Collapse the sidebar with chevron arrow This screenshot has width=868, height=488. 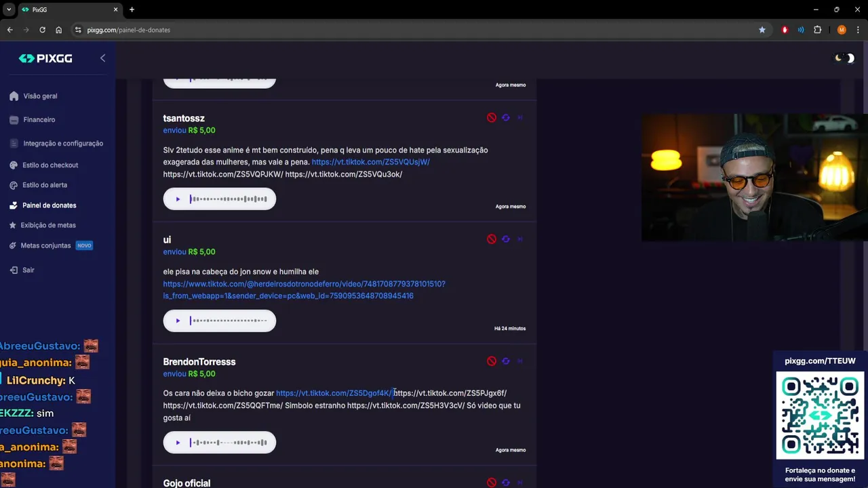coord(102,58)
